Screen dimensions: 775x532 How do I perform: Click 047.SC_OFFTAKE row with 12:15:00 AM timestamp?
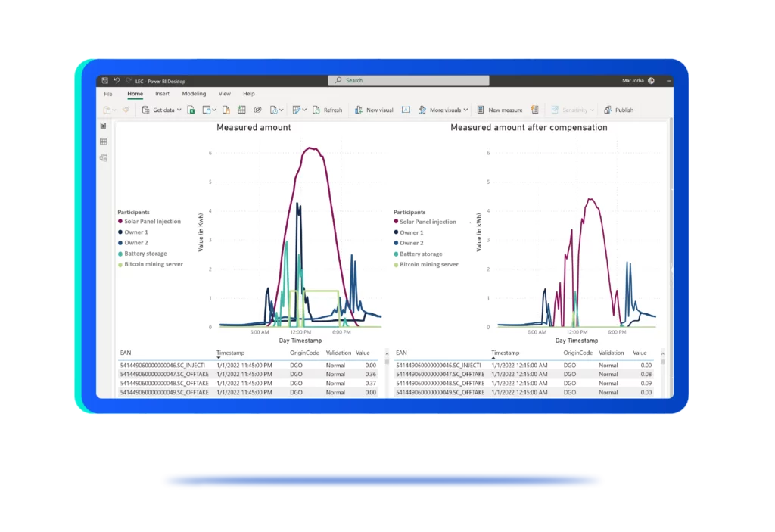524,375
